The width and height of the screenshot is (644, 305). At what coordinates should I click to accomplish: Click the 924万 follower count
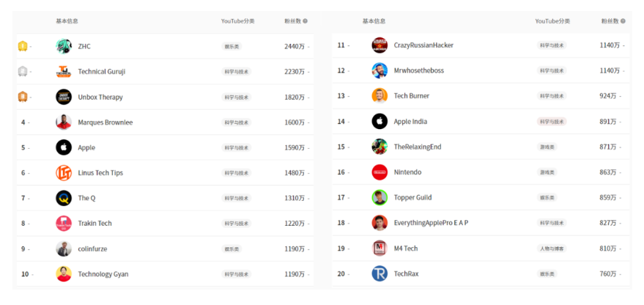tap(608, 96)
